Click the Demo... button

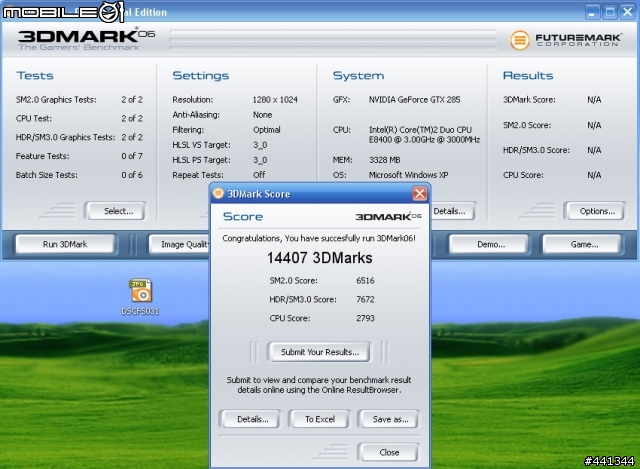[489, 244]
